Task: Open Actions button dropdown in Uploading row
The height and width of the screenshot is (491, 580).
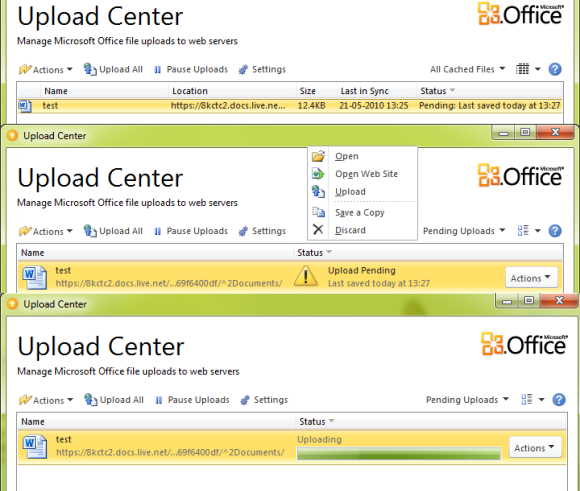Action: (x=535, y=448)
